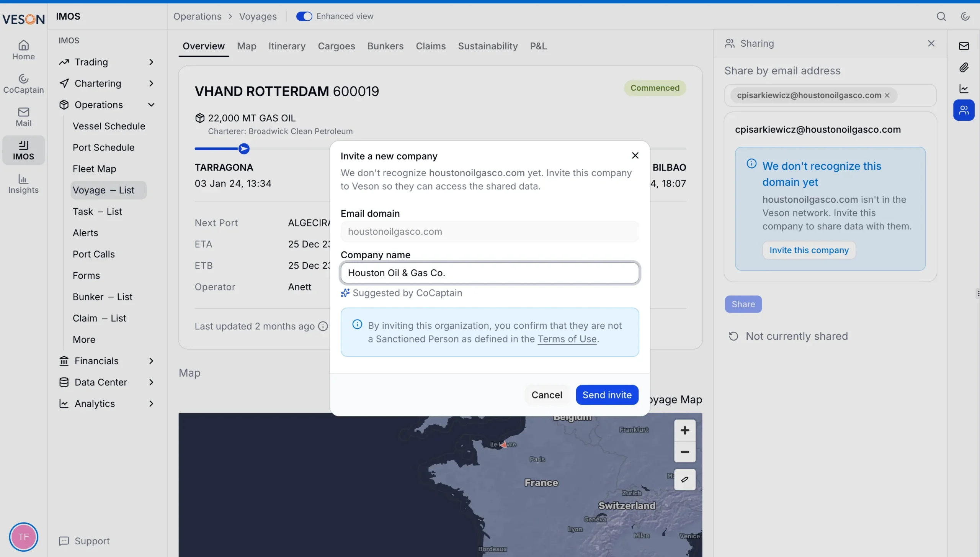Collapse the Operations menu section
The height and width of the screenshot is (557, 980).
click(107, 105)
